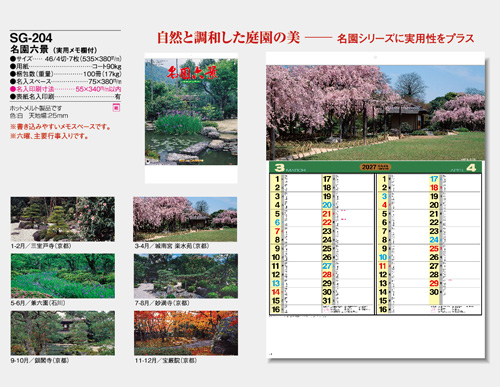Viewport: 500px width, 387px height.
Task: Click the 梱包数(重量) 100冊(17kg) spec line
Action: pyautogui.click(x=66, y=74)
